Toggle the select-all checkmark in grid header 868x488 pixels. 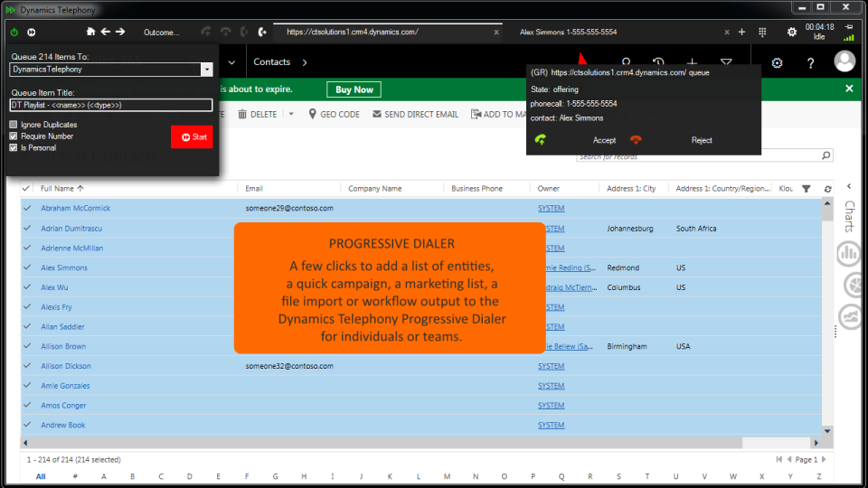pyautogui.click(x=25, y=189)
